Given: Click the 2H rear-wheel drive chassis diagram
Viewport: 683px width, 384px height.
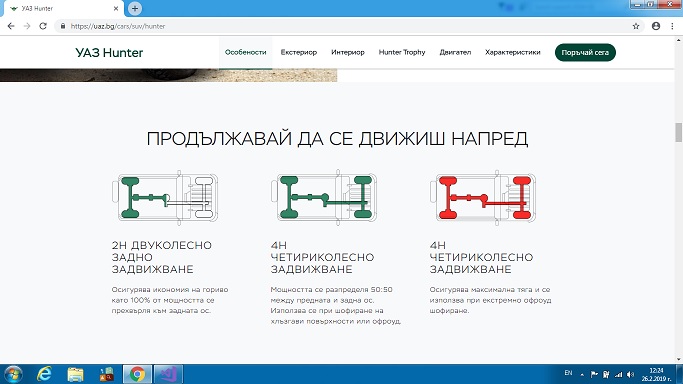Looking at the screenshot, I should pyautogui.click(x=165, y=198).
